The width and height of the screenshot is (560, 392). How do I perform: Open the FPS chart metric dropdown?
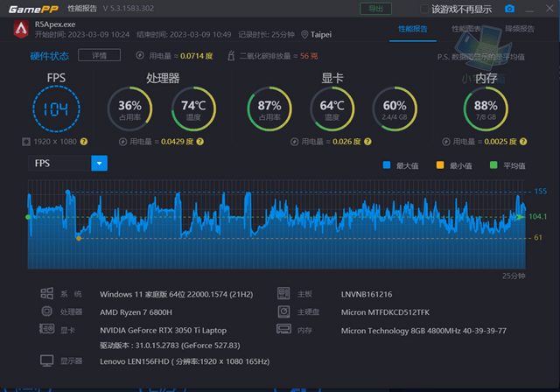coord(99,163)
